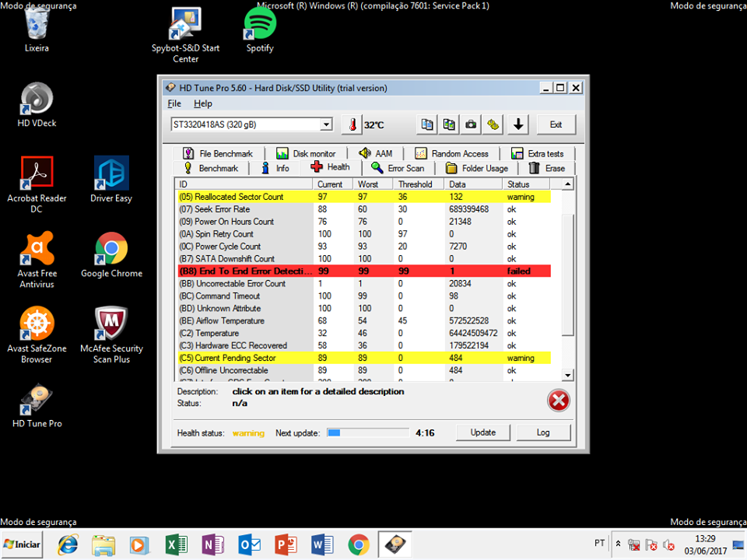Viewport: 747px width, 560px height.
Task: Open McAfee Security Scan Plus icon
Action: pyautogui.click(x=111, y=335)
